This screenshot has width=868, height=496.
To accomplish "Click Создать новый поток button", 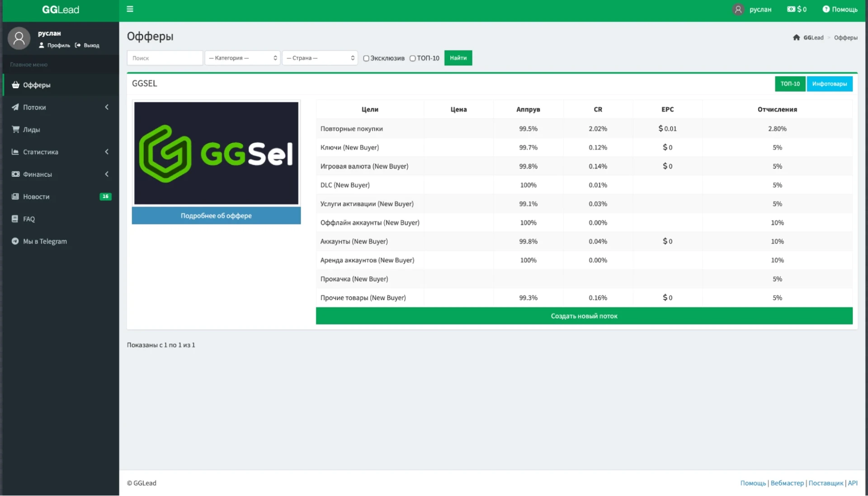I will click(x=584, y=316).
